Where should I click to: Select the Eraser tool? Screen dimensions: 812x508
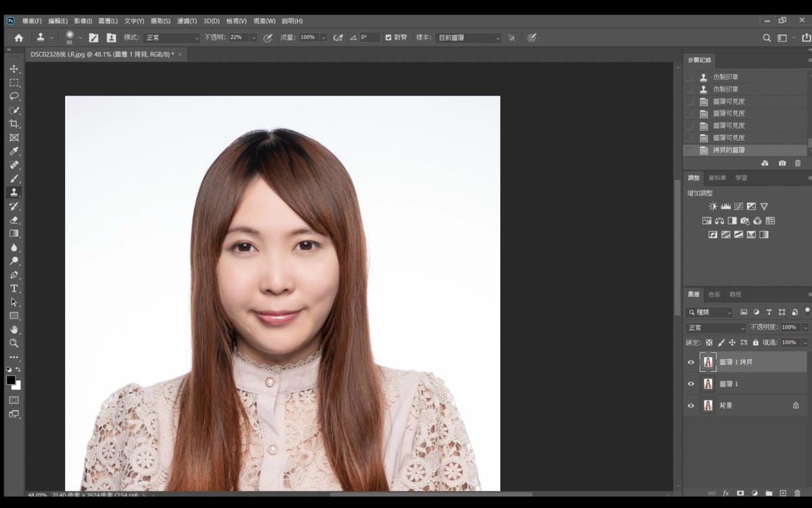coord(14,220)
